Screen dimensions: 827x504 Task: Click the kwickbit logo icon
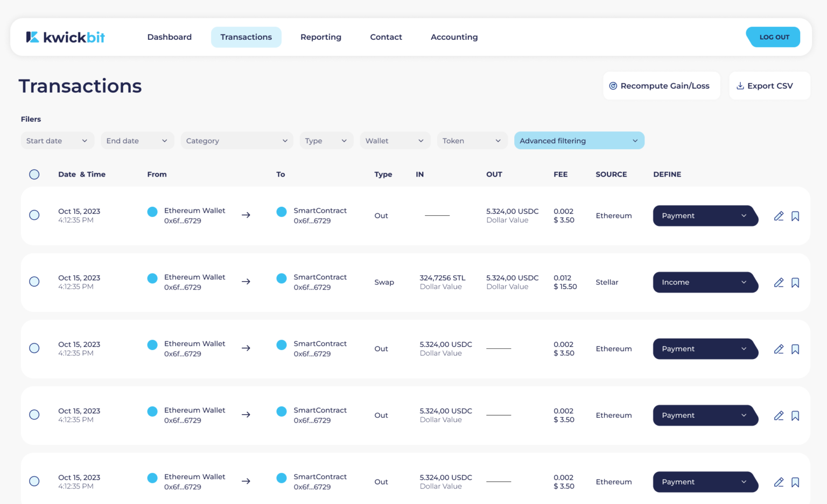(32, 37)
